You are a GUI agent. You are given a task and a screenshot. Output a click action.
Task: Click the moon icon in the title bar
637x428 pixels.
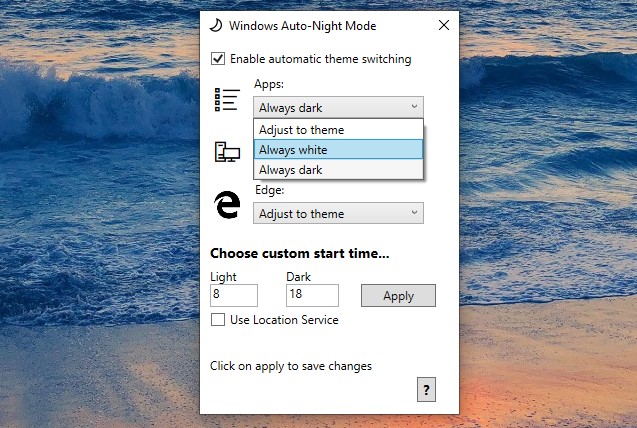tap(216, 25)
